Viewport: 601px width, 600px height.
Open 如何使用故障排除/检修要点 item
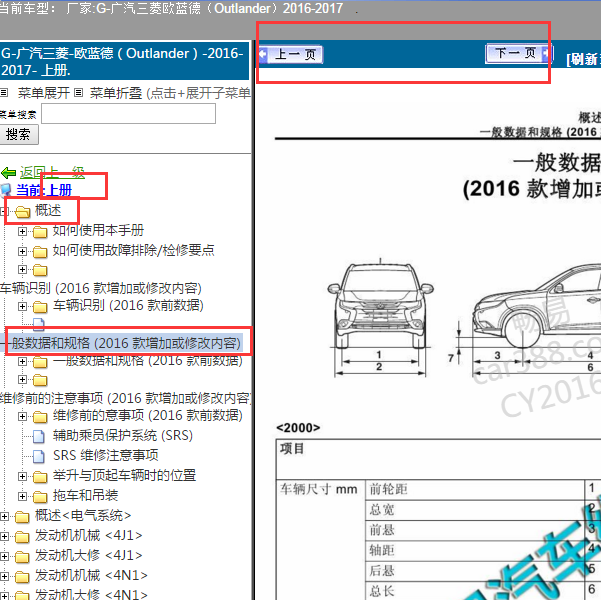coord(133,250)
